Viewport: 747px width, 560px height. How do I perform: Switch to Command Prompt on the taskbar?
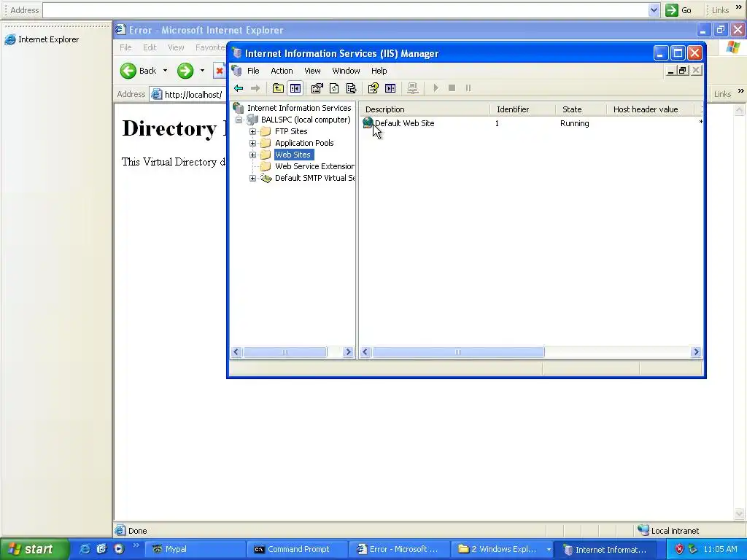pyautogui.click(x=298, y=550)
